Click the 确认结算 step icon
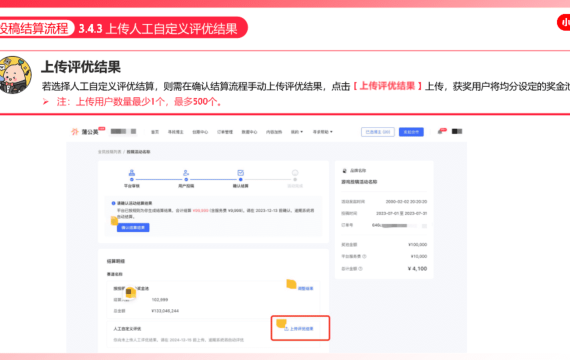Viewport: 570px width, 360px height. (241, 173)
